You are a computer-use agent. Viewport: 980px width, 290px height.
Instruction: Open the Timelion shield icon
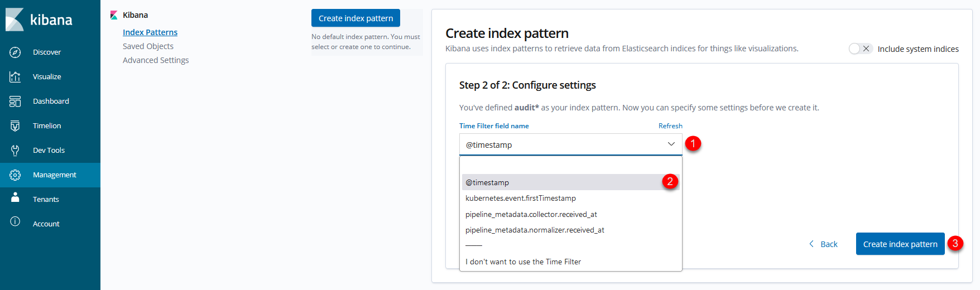[15, 125]
